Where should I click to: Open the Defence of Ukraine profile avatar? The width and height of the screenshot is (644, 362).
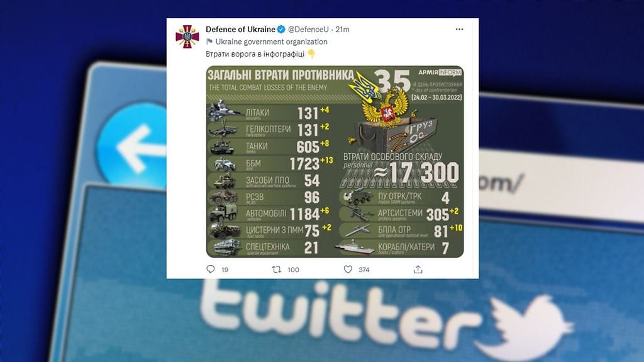point(187,36)
